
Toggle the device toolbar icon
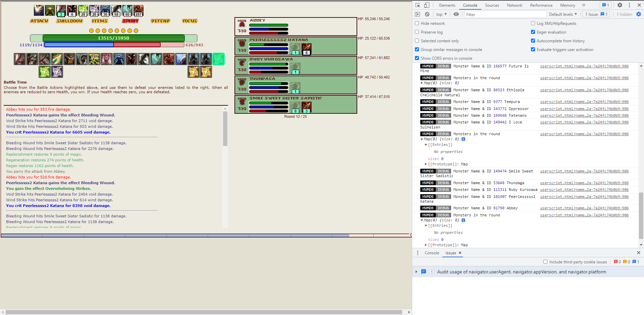pos(427,5)
